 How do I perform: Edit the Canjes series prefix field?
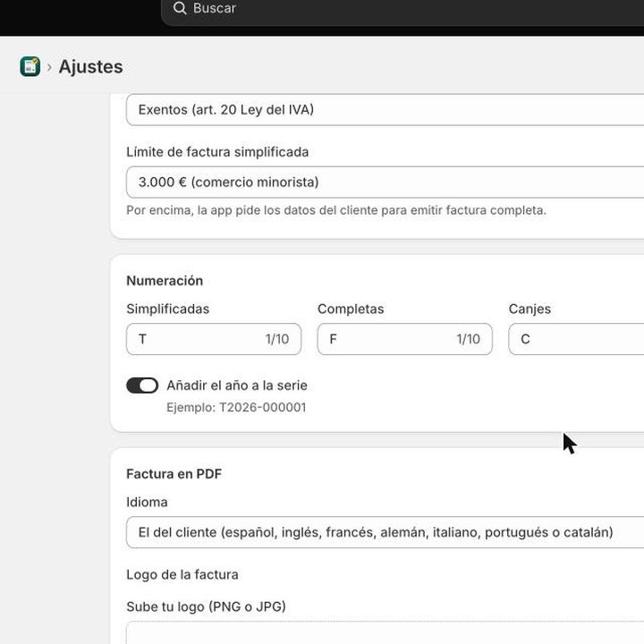[576, 339]
